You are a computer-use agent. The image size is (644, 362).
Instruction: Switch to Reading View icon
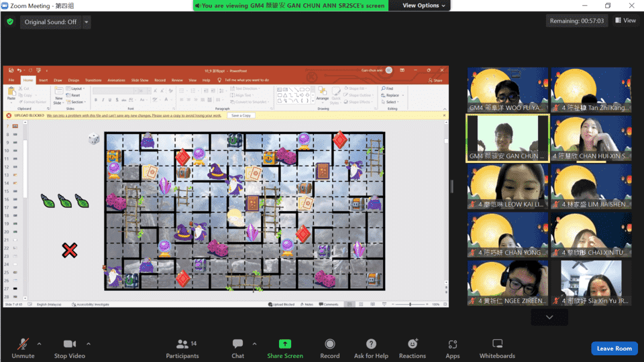[372, 304]
